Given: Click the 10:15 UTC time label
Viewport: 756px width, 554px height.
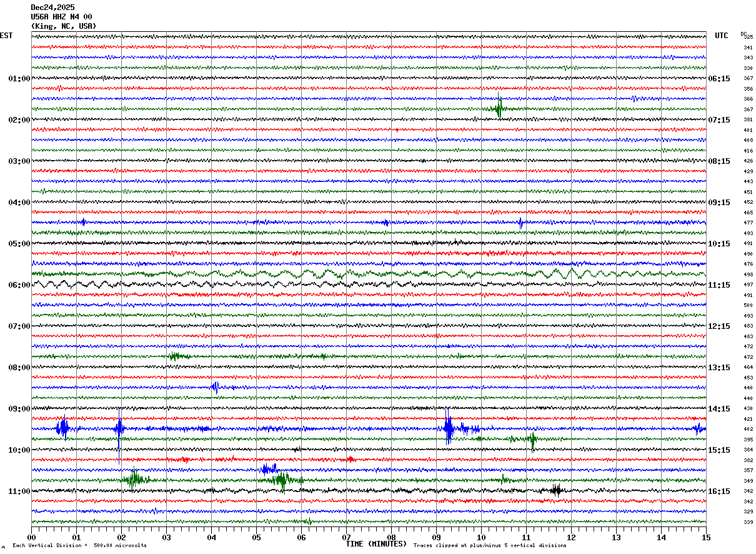Looking at the screenshot, I should (719, 244).
